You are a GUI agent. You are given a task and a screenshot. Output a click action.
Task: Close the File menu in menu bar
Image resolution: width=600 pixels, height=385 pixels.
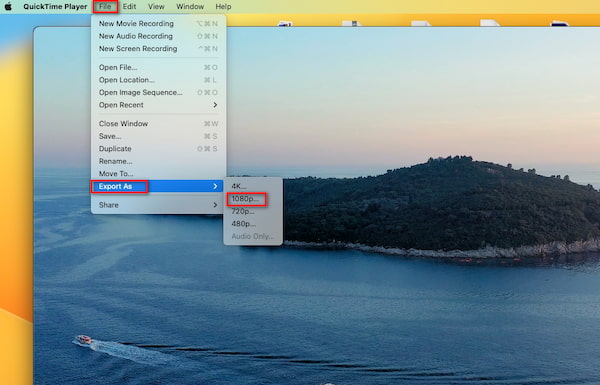point(105,7)
